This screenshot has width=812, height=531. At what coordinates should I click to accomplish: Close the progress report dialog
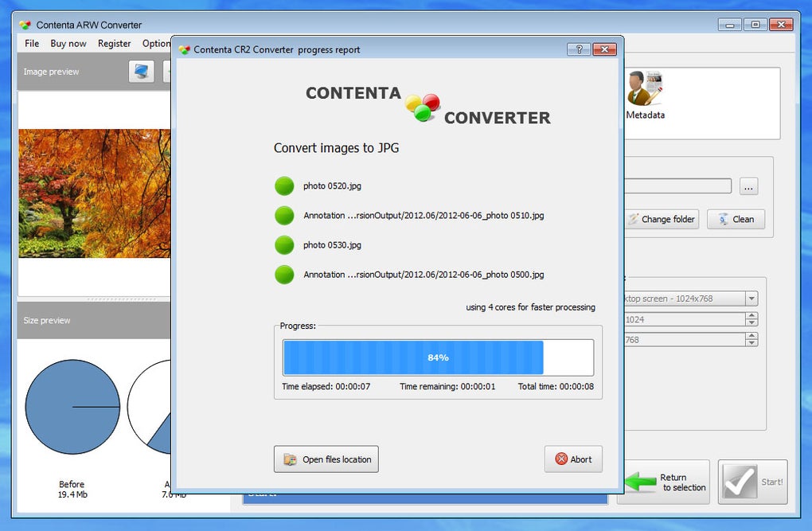pos(604,49)
